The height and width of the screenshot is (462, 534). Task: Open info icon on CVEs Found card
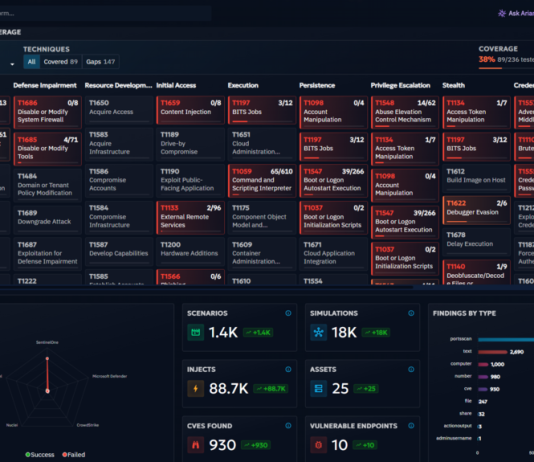[288, 426]
